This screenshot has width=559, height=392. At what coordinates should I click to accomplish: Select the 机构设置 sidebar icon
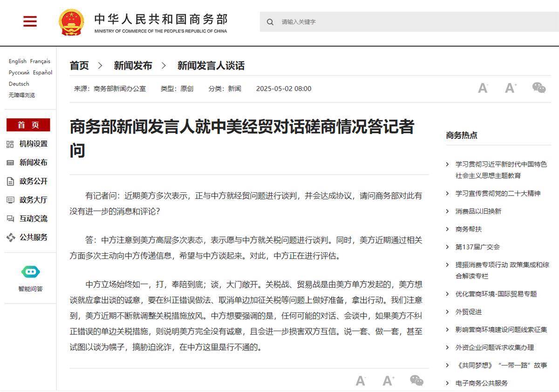(x=9, y=144)
